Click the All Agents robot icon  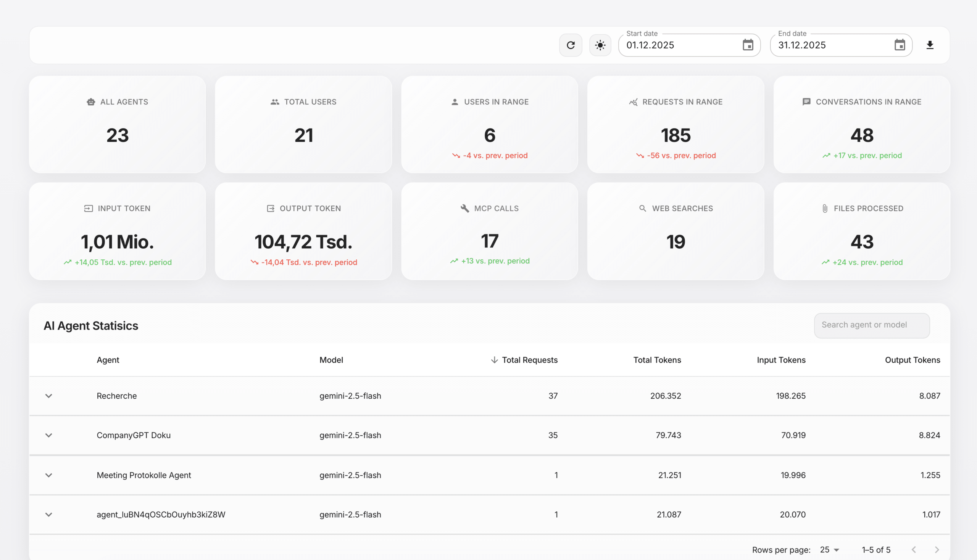click(x=91, y=102)
